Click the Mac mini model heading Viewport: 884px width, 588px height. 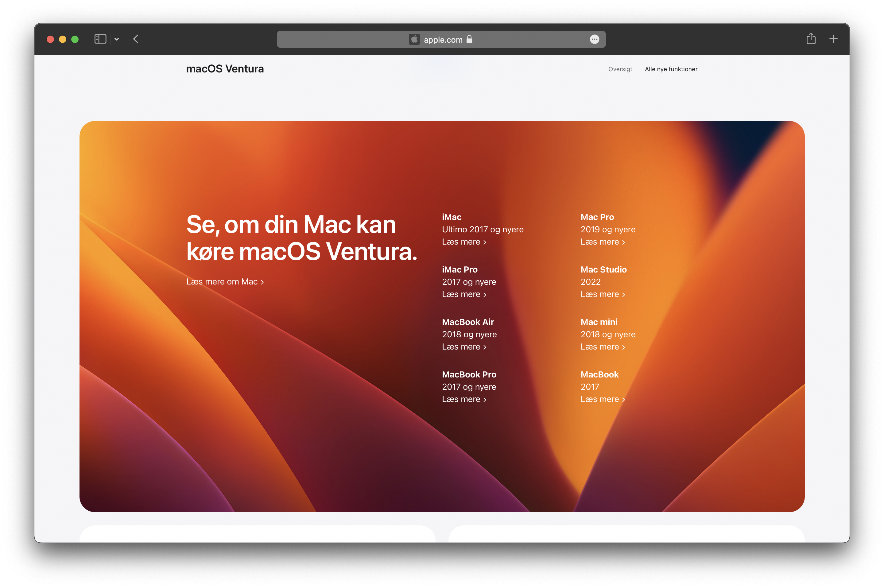[x=599, y=322]
